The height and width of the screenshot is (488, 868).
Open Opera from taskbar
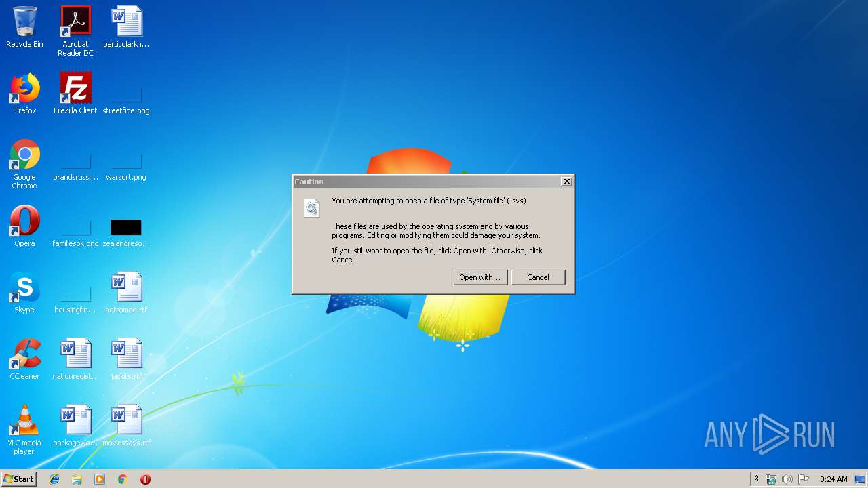click(x=145, y=479)
